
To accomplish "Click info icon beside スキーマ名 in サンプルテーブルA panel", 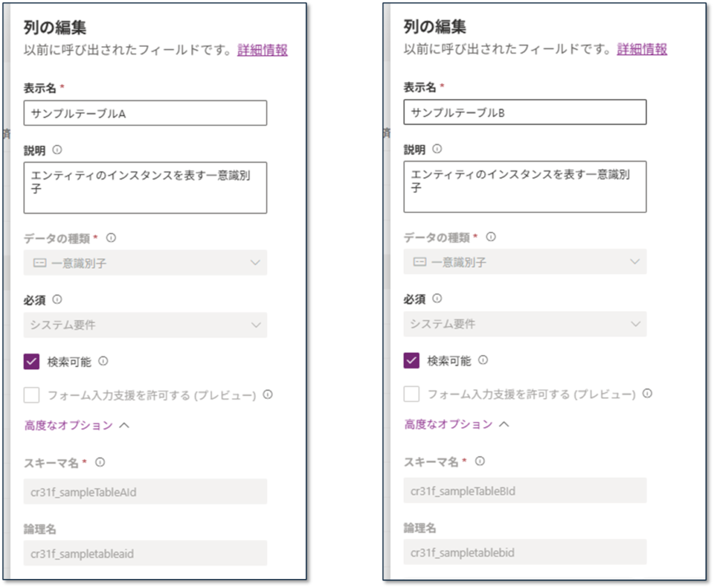I will (x=100, y=462).
